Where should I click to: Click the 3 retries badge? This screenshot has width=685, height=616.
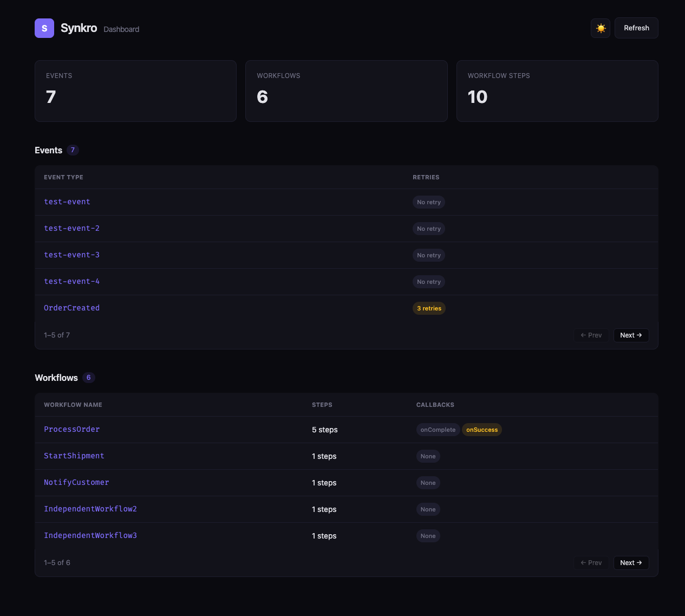coord(429,309)
